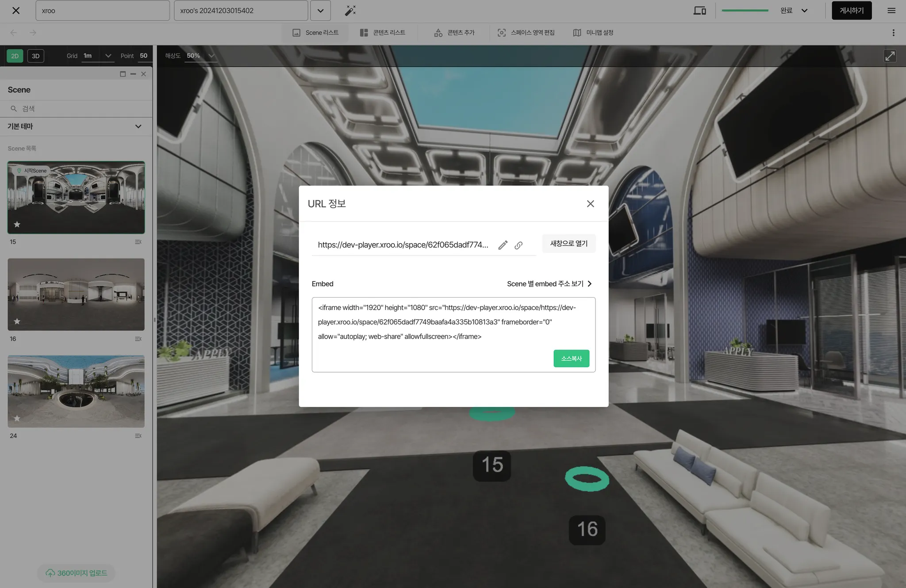906x588 pixels.
Task: Click the 새창으로 열기 button
Action: pos(569,244)
